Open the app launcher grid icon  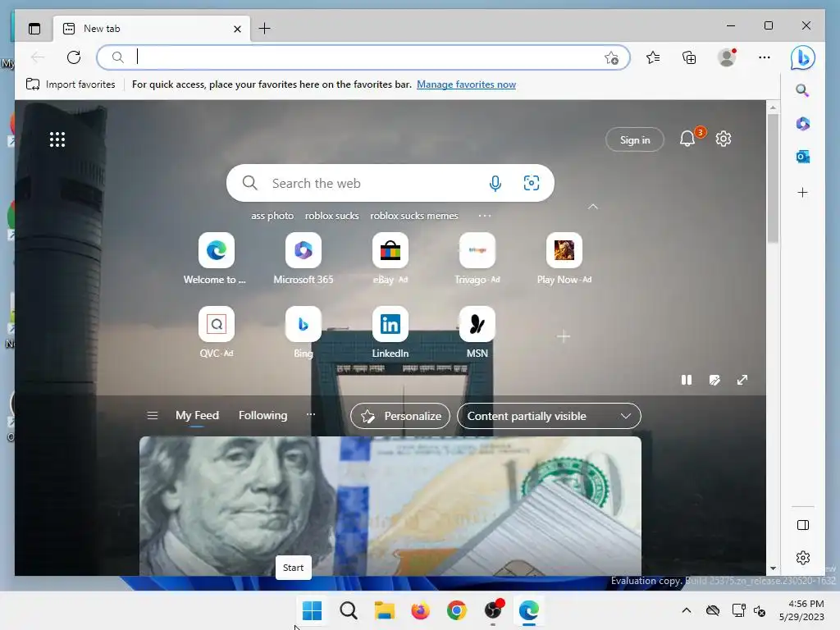click(57, 139)
